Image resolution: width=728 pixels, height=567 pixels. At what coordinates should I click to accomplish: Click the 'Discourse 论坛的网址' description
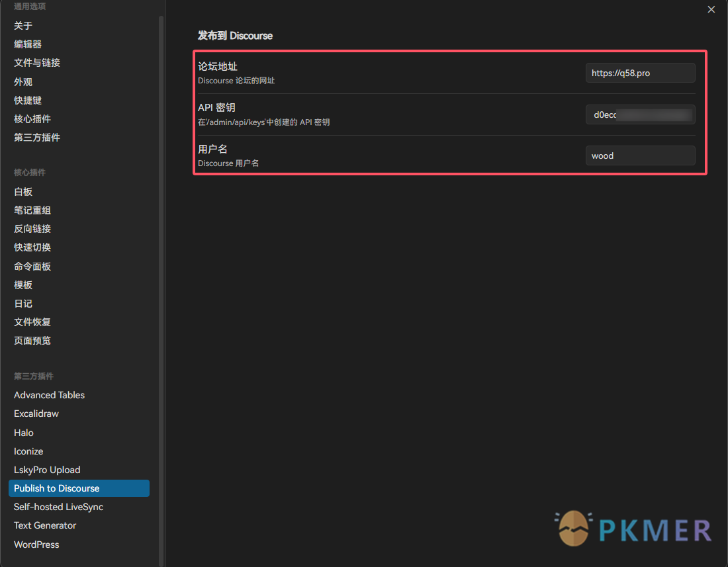tap(236, 81)
